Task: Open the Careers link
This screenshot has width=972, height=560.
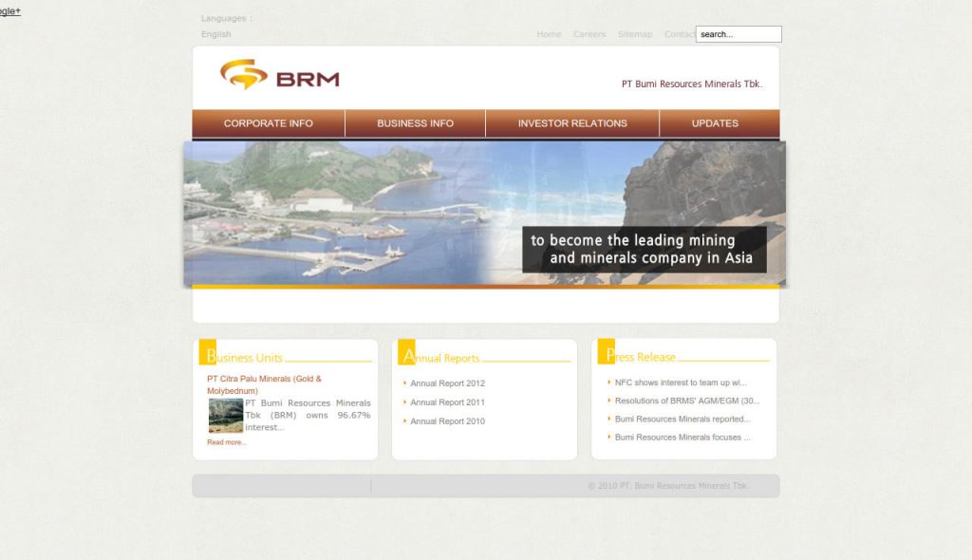Action: [589, 34]
